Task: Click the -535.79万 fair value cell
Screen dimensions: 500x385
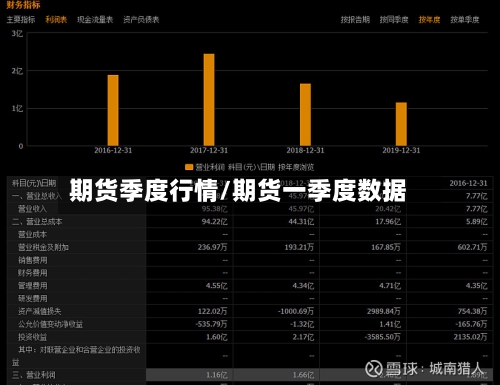Action: coord(211,324)
